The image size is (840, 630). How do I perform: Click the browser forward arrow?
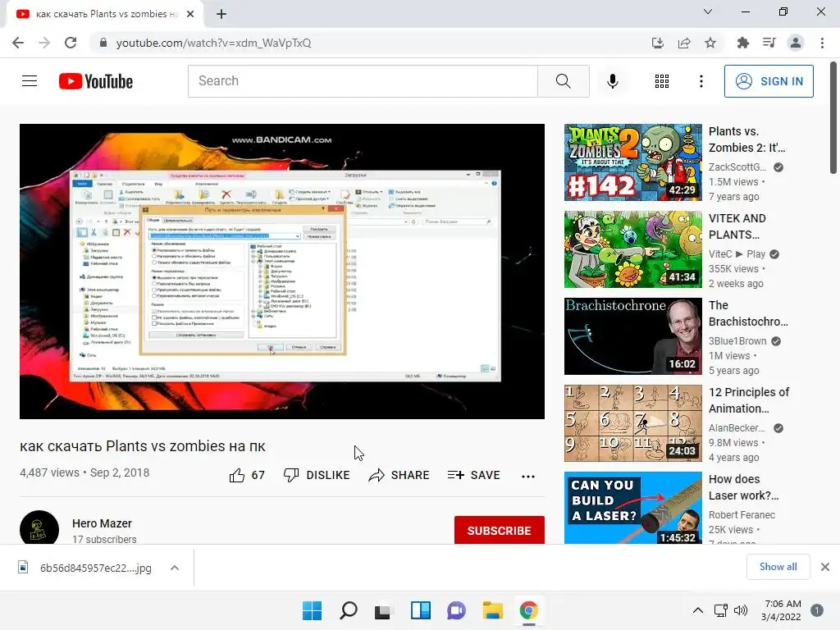44,43
